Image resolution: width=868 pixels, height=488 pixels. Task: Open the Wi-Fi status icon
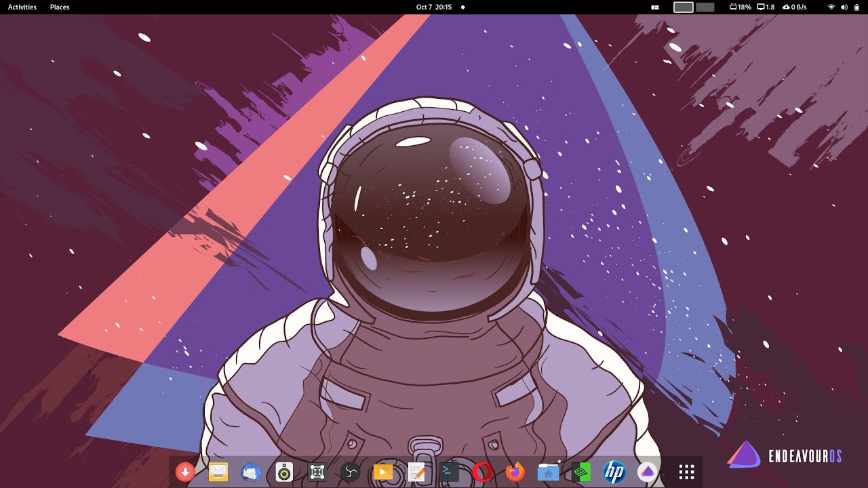click(x=831, y=7)
